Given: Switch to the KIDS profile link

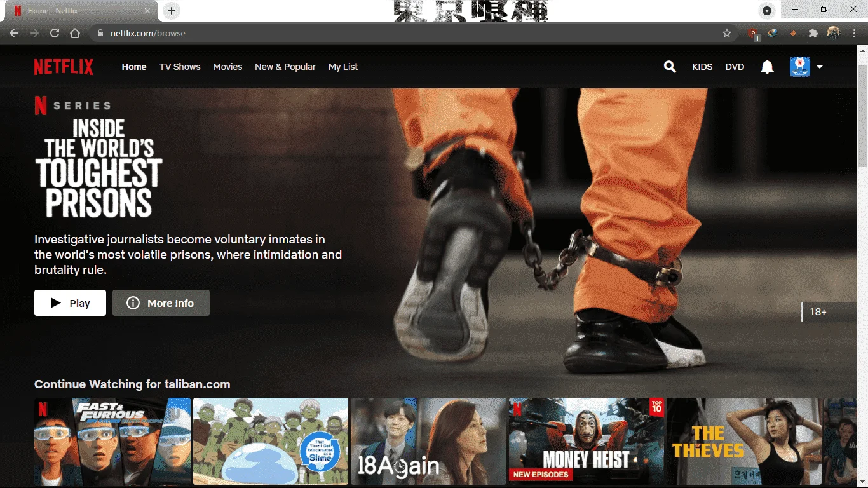Looking at the screenshot, I should 702,67.
